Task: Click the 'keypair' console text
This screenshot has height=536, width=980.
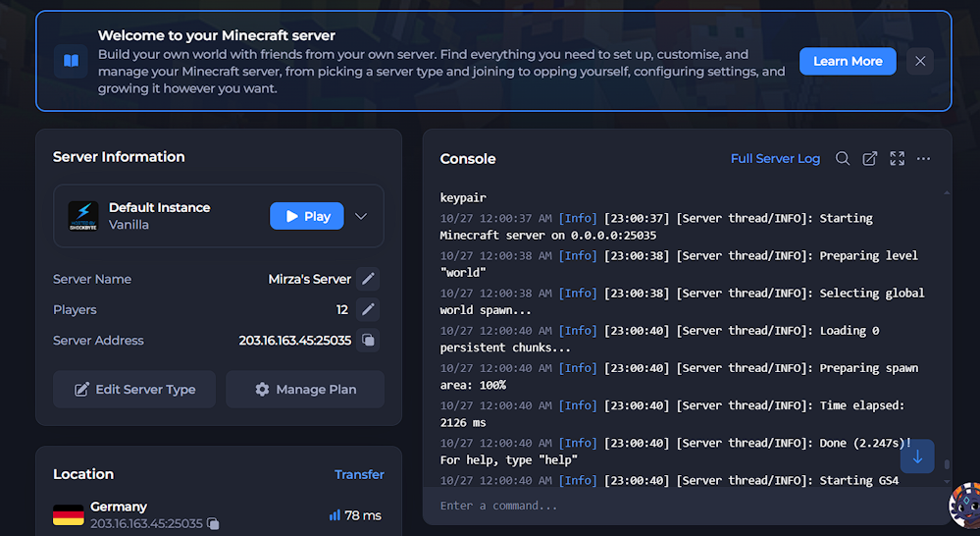Action: coord(463,197)
